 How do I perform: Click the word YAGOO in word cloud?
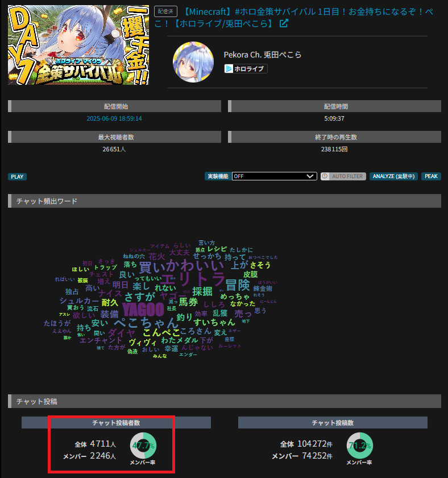click(x=143, y=310)
